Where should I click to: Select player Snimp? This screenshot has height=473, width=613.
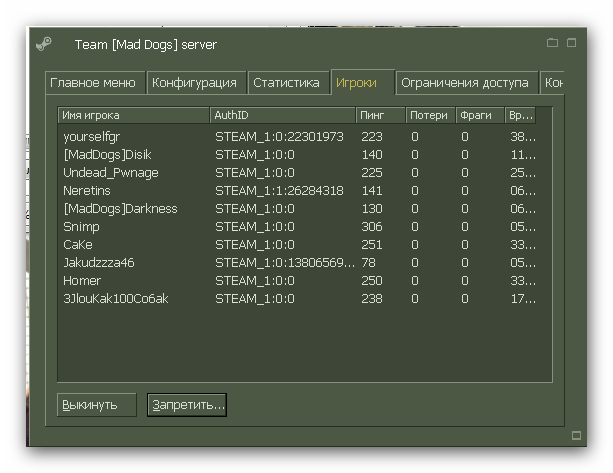point(81,226)
